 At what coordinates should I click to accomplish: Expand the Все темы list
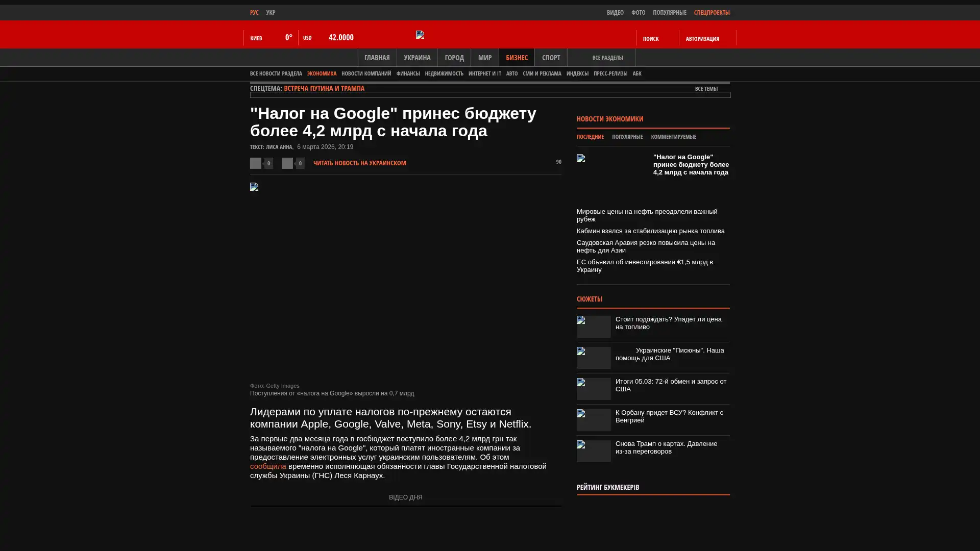pyautogui.click(x=706, y=89)
